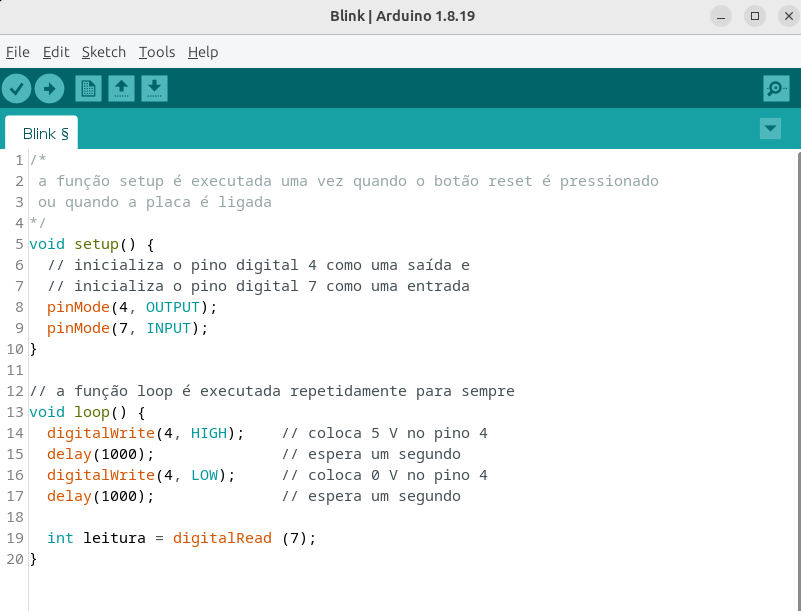Click the Verify sketch checkmark icon
This screenshot has width=801, height=611.
16,89
